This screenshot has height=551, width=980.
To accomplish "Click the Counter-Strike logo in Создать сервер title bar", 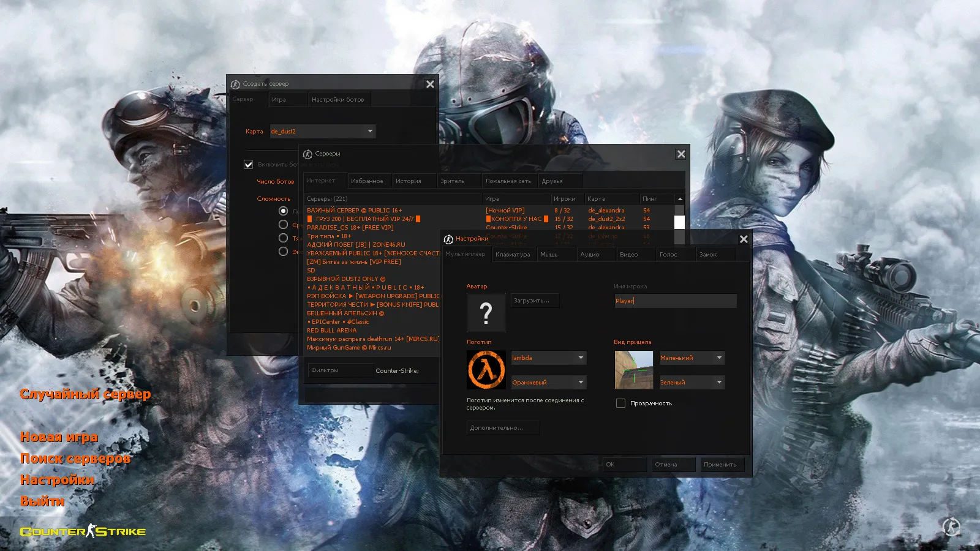I will tap(236, 83).
